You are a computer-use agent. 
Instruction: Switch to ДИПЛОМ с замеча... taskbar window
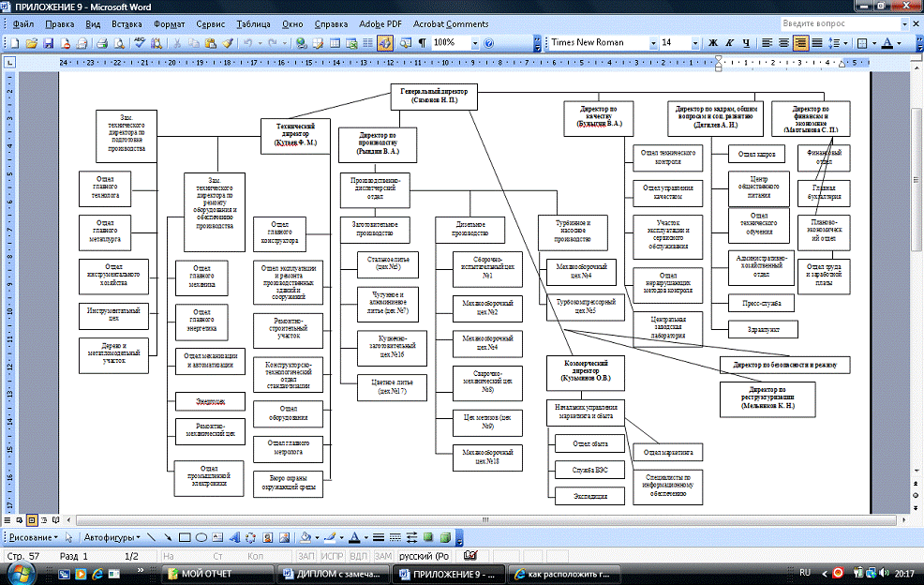click(x=333, y=574)
